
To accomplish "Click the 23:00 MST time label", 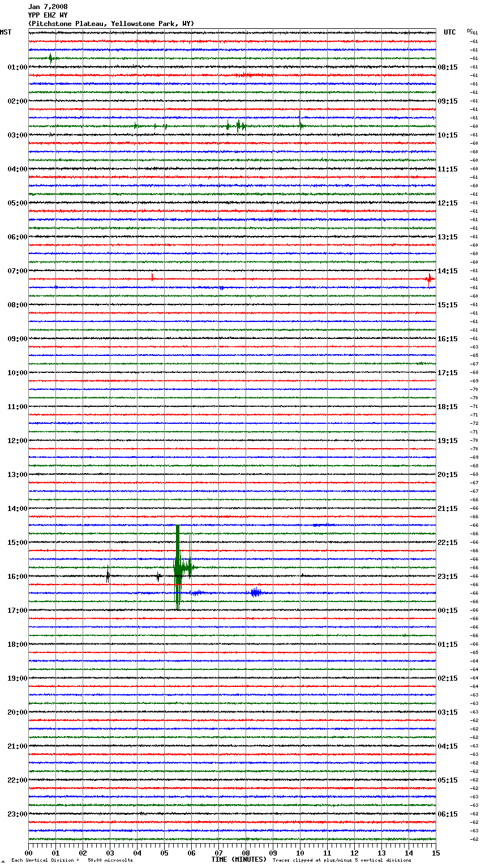I will click(x=18, y=814).
